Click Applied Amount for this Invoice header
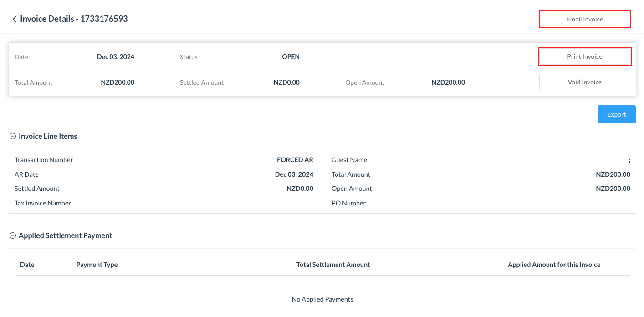The height and width of the screenshot is (317, 644). pos(554,265)
